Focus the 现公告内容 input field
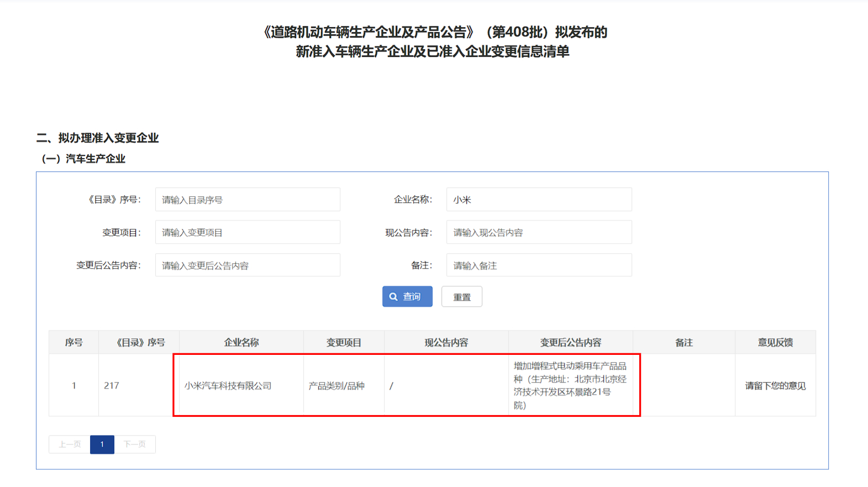Image resolution: width=868 pixels, height=487 pixels. (x=539, y=232)
